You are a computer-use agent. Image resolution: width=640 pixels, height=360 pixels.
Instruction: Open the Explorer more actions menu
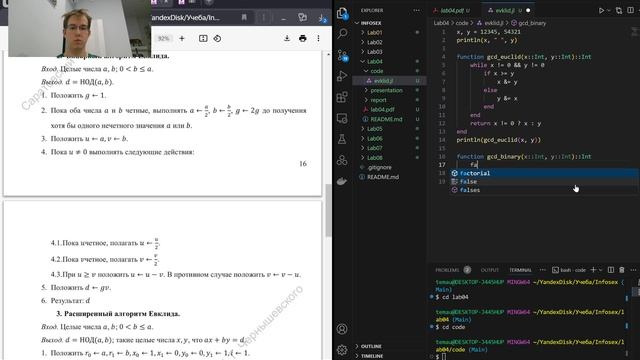point(416,10)
